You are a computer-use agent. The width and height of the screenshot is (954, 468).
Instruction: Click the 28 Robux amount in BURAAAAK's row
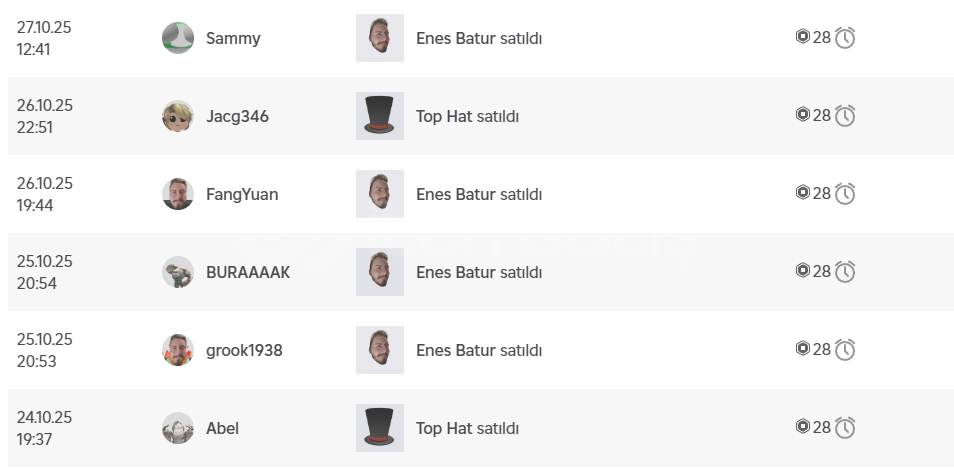821,271
